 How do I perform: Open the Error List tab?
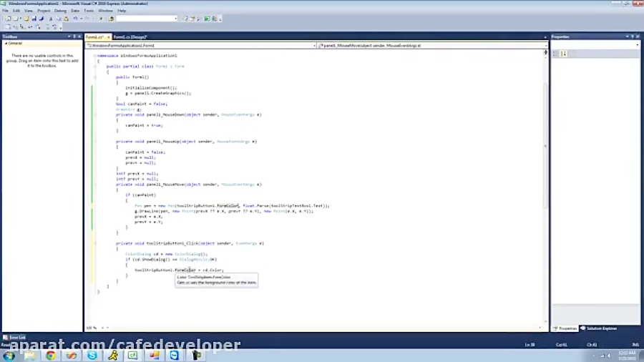pos(14,338)
